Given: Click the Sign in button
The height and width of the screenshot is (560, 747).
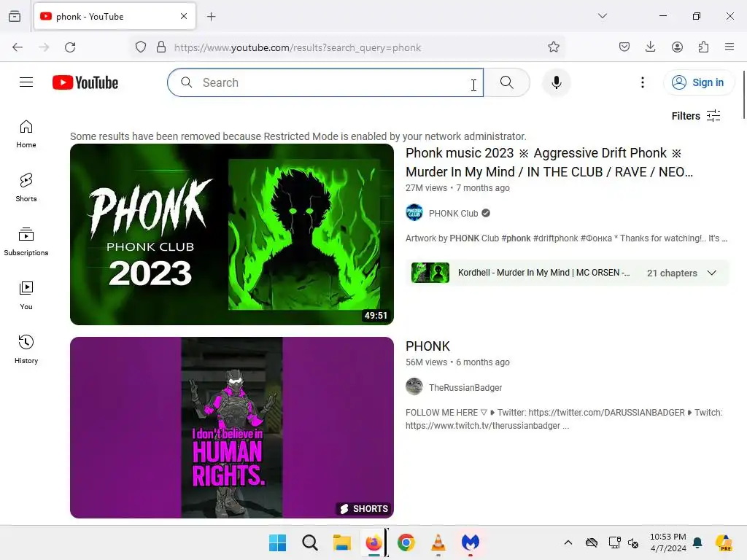Looking at the screenshot, I should coord(697,82).
